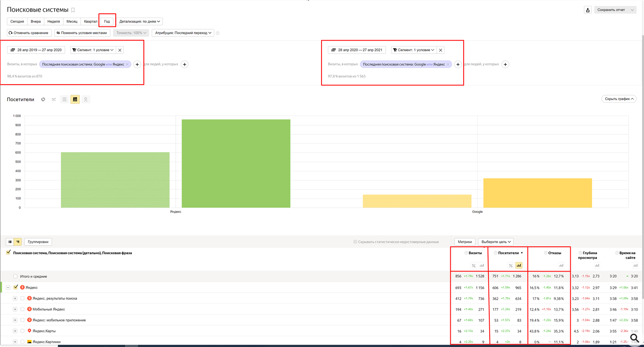Click the solid green Яндекс chart bar
The image size is (644, 347).
click(236, 163)
